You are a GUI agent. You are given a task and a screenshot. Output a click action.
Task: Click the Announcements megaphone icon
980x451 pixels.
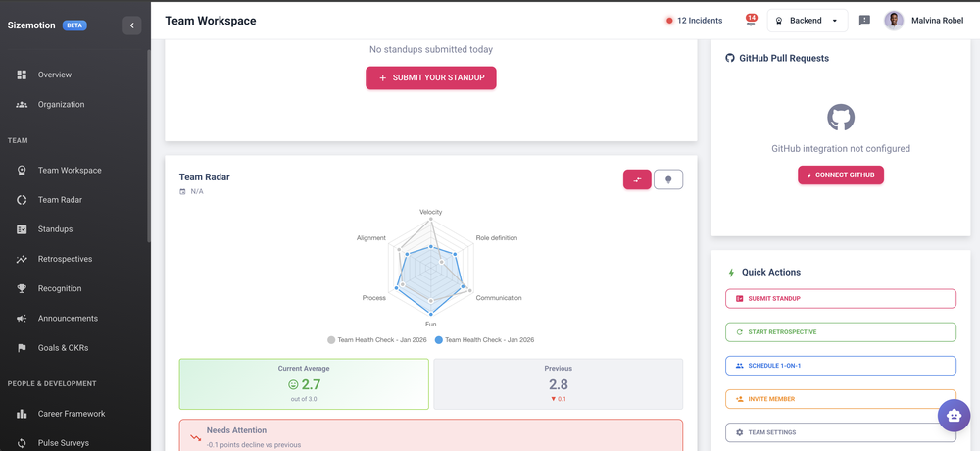(x=22, y=319)
